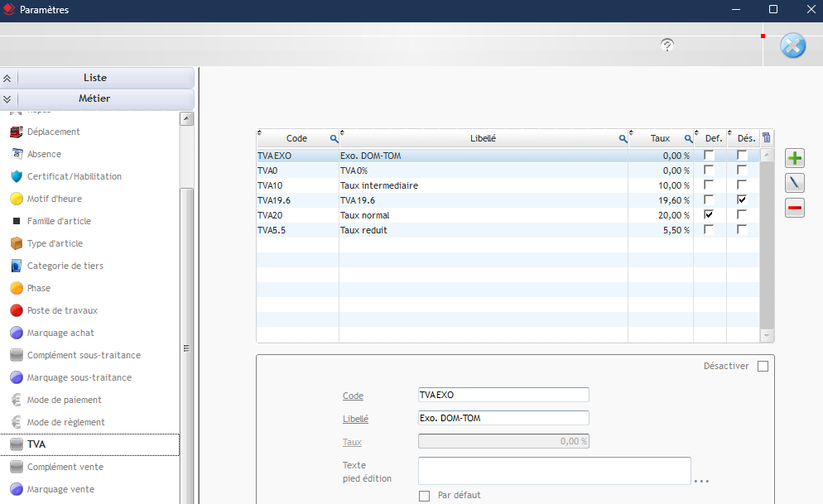Select Mode de paiement in sidebar
This screenshot has width=823, height=504.
pos(66,400)
